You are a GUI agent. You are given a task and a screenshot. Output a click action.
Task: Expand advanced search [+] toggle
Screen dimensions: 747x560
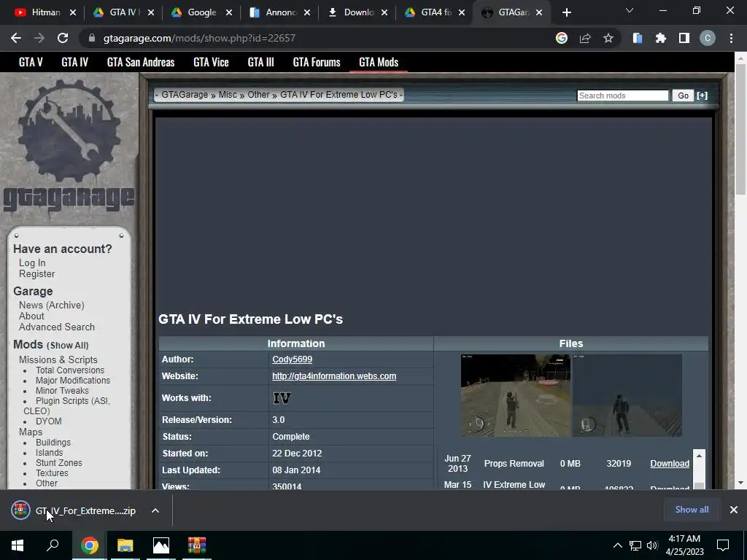click(x=702, y=96)
